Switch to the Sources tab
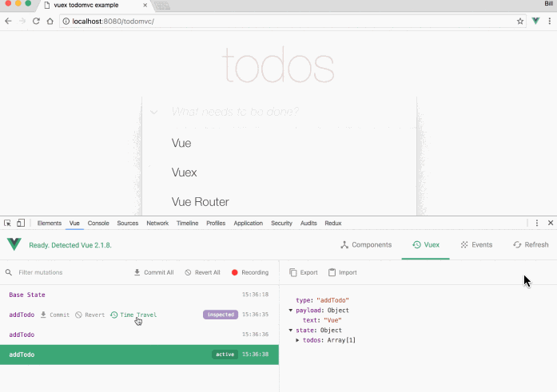The width and height of the screenshot is (557, 392). click(128, 223)
